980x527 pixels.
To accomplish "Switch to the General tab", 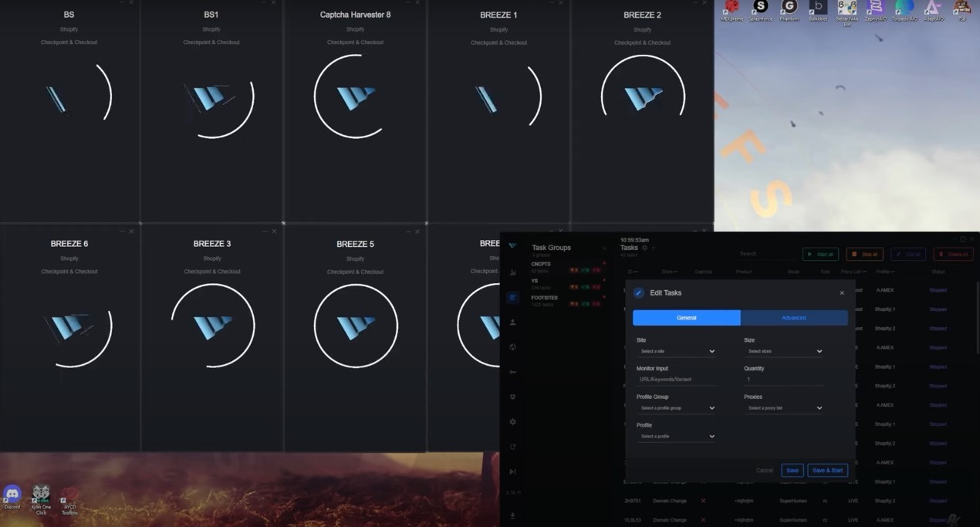I will click(x=687, y=318).
